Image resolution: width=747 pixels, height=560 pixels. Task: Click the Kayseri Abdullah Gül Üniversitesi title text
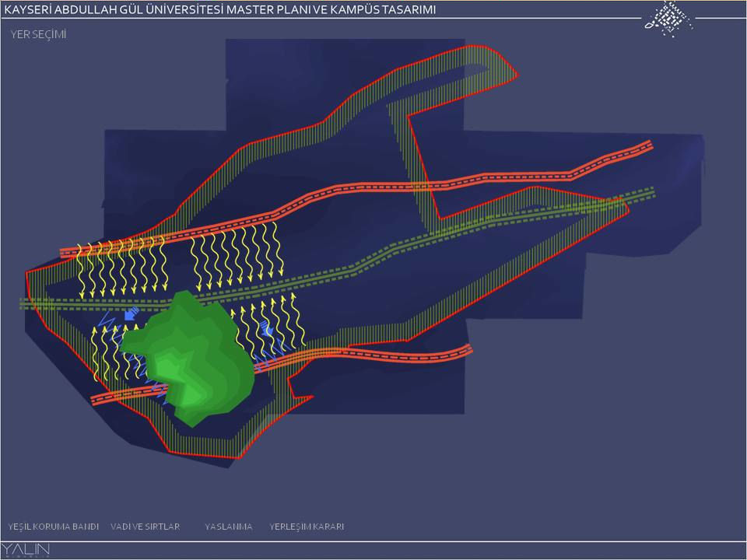[219, 9]
